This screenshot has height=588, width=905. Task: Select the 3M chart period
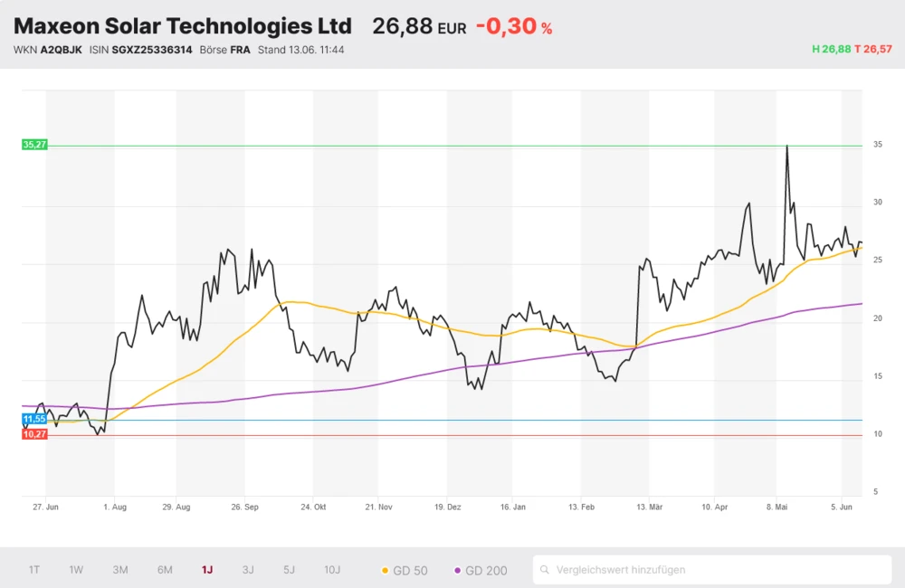coord(120,570)
